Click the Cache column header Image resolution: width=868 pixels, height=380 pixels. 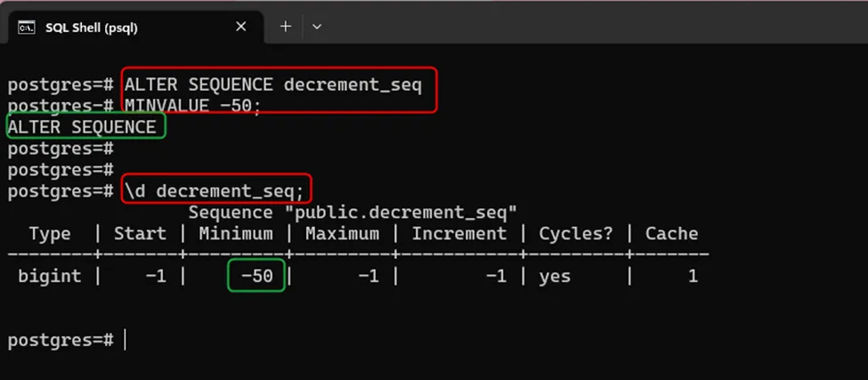click(671, 234)
